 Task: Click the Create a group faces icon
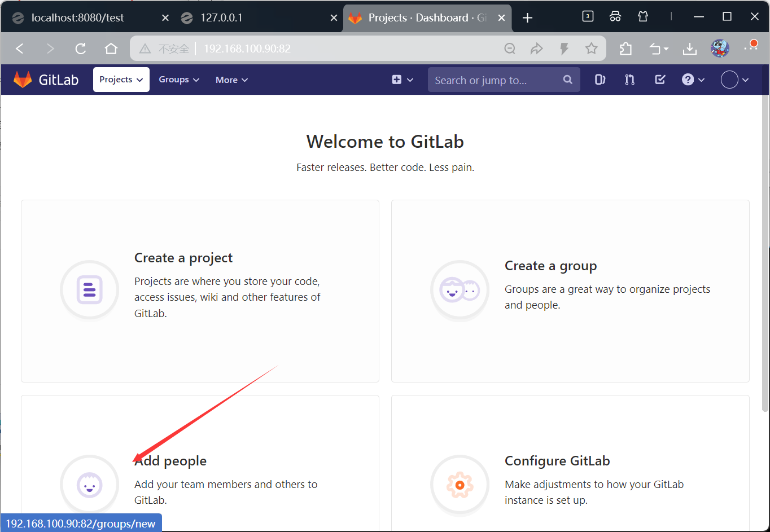point(460,290)
